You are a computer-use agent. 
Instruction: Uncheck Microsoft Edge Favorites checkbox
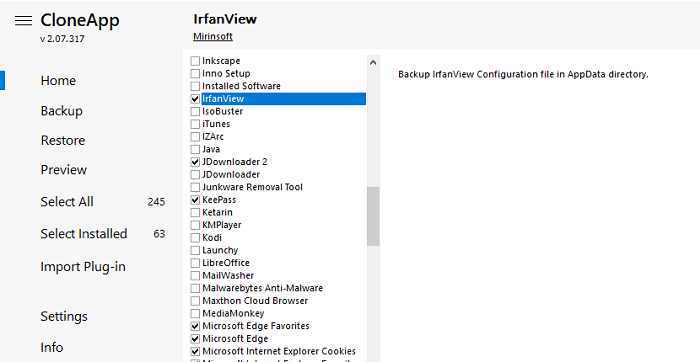195,326
